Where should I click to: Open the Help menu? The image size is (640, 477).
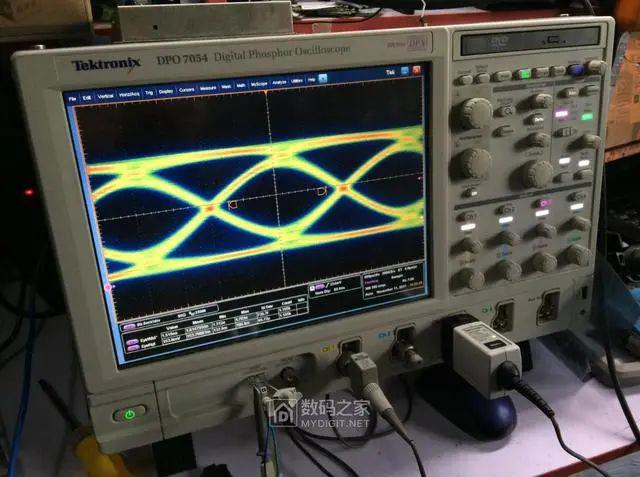point(311,80)
